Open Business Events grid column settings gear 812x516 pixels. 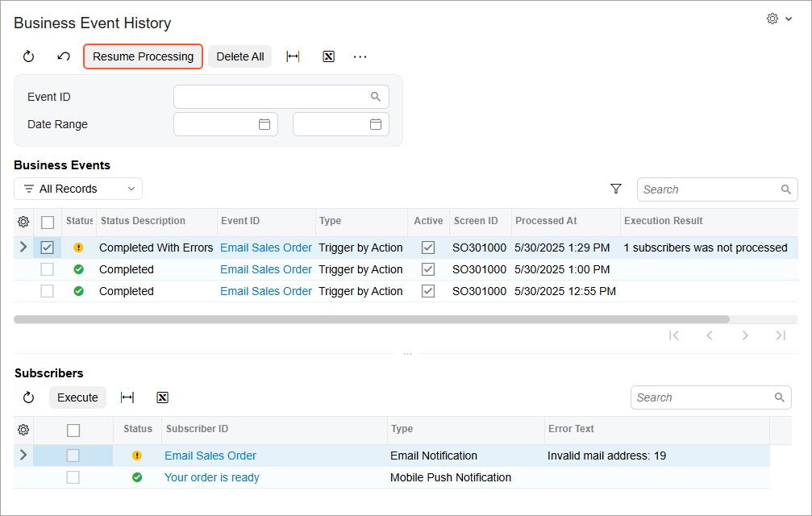click(x=23, y=222)
